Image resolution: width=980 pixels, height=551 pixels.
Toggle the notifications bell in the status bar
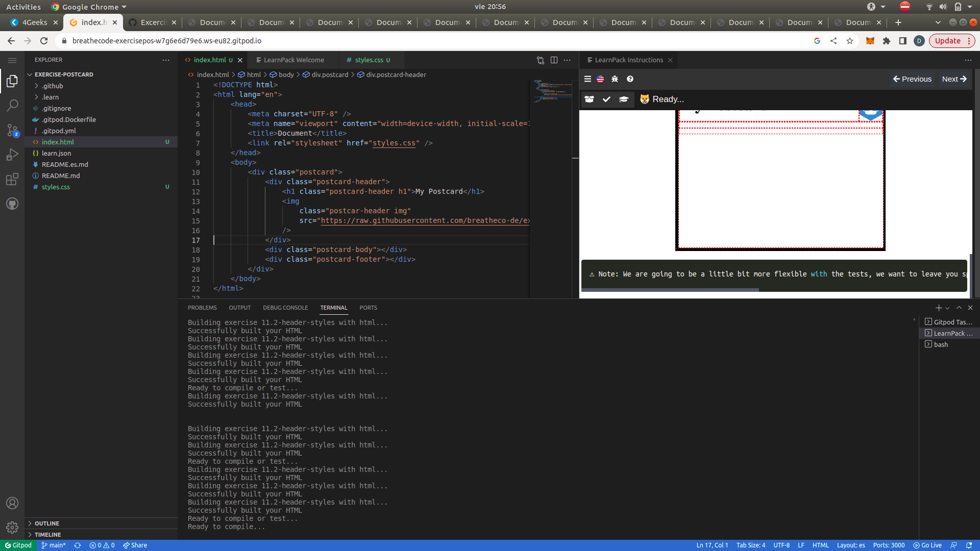tap(972, 545)
